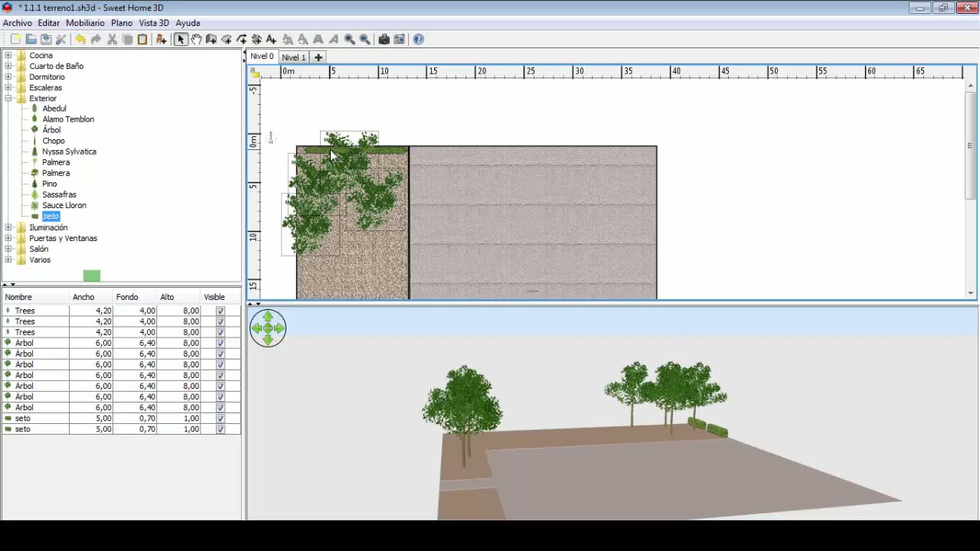
Task: Click the 3D view navigation down arrow
Action: (x=268, y=340)
